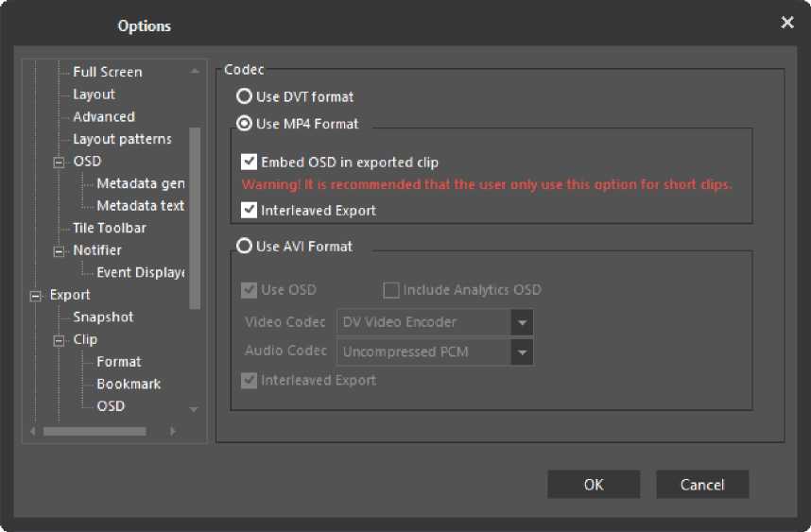
Task: Collapse the Export tree node
Action: pyautogui.click(x=36, y=295)
